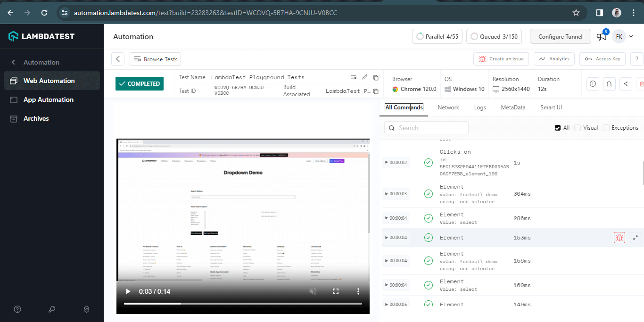644x322 pixels.
Task: Click the share test icon
Action: pos(626,84)
